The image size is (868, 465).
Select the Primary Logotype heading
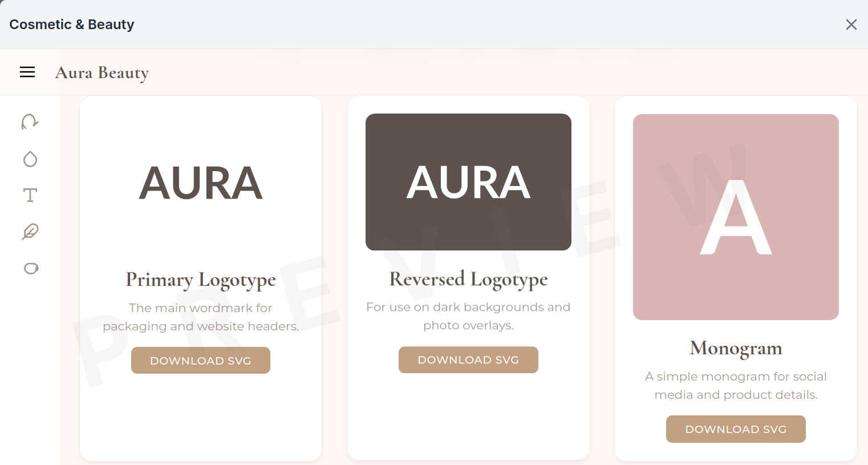pyautogui.click(x=201, y=280)
